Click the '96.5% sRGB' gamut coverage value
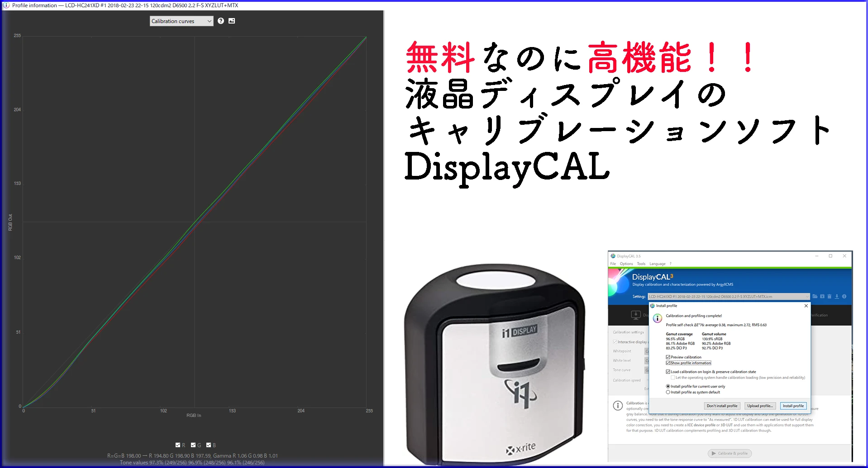868x468 pixels. [x=675, y=339]
